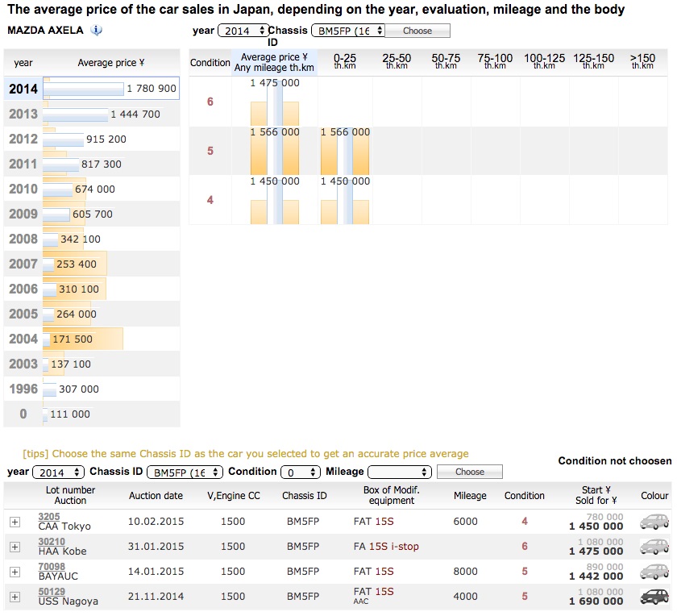Screen dimensions: 677x616
Task: Click the car colour icon for lot 3205
Action: [654, 522]
